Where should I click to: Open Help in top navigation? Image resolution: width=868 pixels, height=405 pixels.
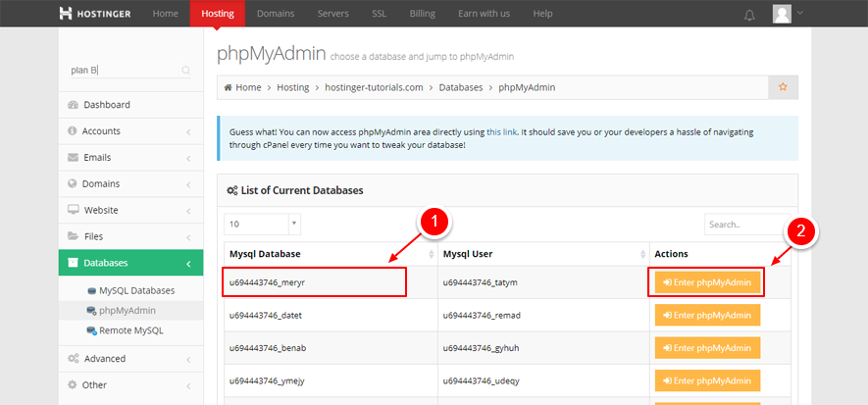[542, 14]
